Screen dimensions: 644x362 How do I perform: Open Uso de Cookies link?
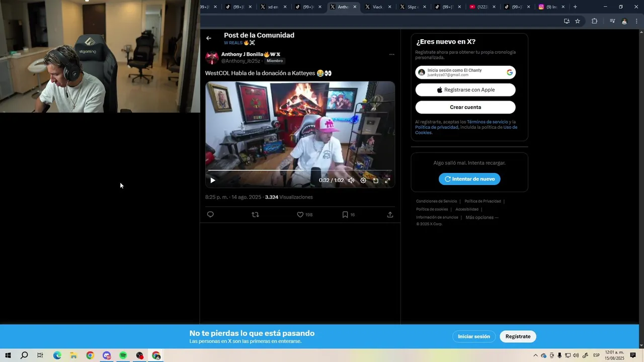click(x=466, y=130)
